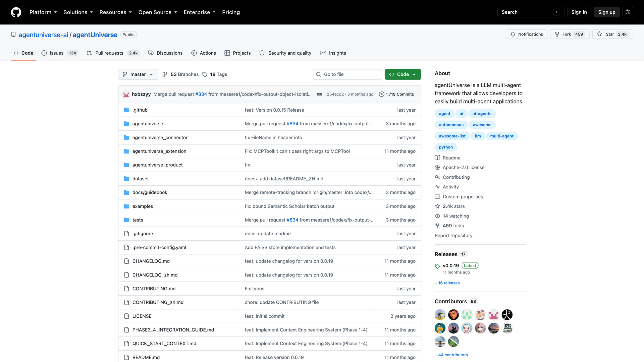This screenshot has height=362, width=644.
Task: Expand the Solutions menu
Action: pos(78,12)
